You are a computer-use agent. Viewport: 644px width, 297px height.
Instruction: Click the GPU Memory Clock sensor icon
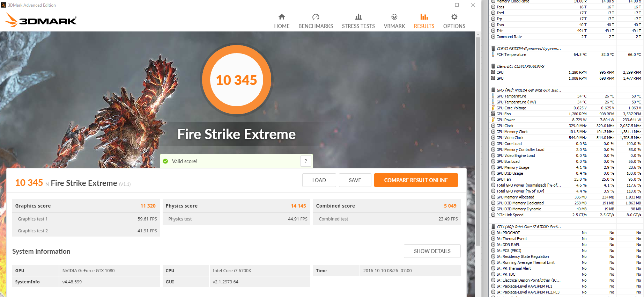tap(493, 131)
